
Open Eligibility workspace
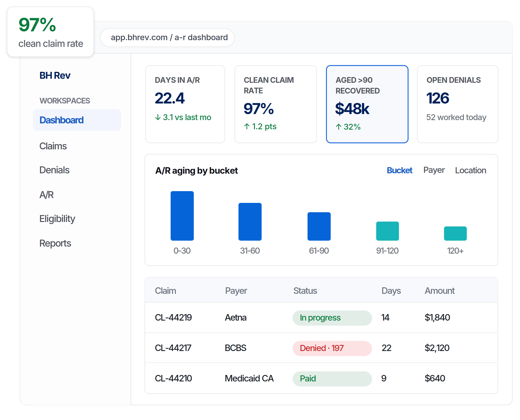[57, 219]
